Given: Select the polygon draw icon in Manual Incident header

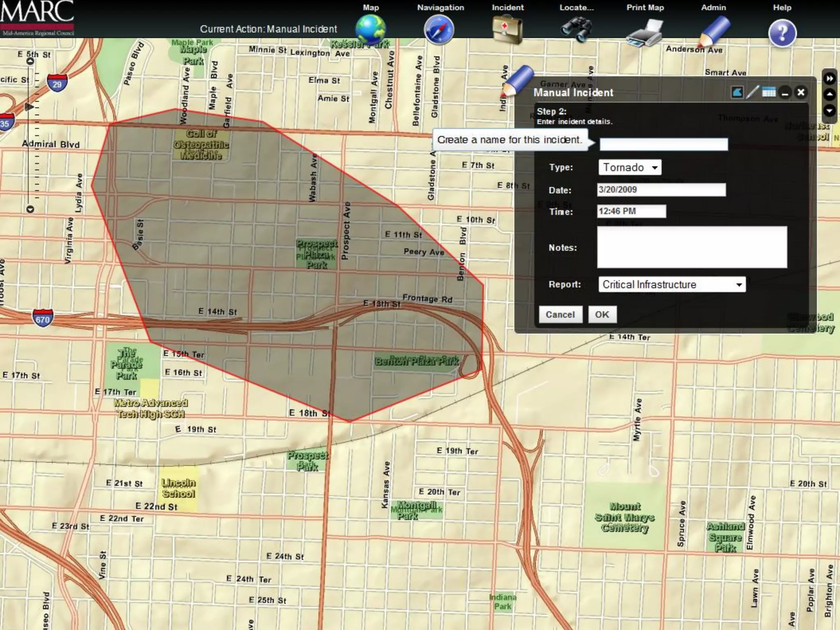Looking at the screenshot, I should pyautogui.click(x=737, y=92).
